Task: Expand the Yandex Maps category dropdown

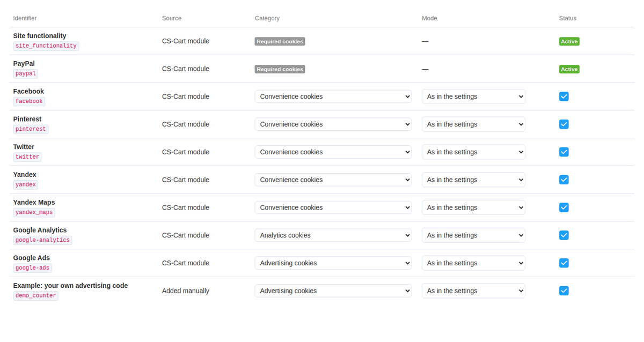Action: point(333,207)
